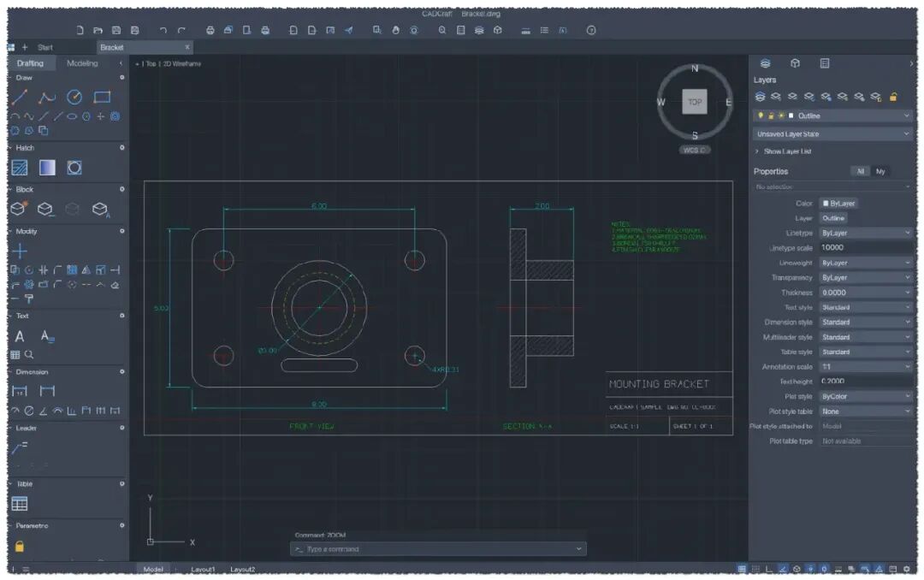Switch properties filter to My
This screenshot has height=580, width=924.
pos(880,172)
